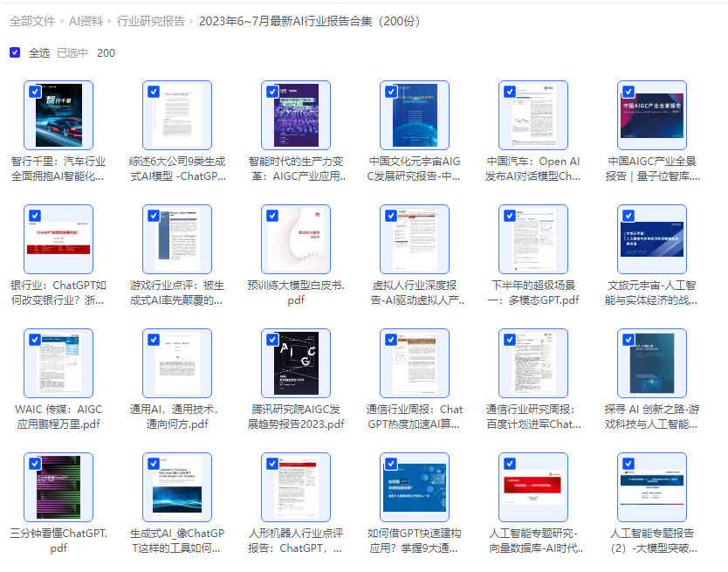
Task: Uncheck the 中国AIGC产业全景报告 file checkbox
Action: 628,92
